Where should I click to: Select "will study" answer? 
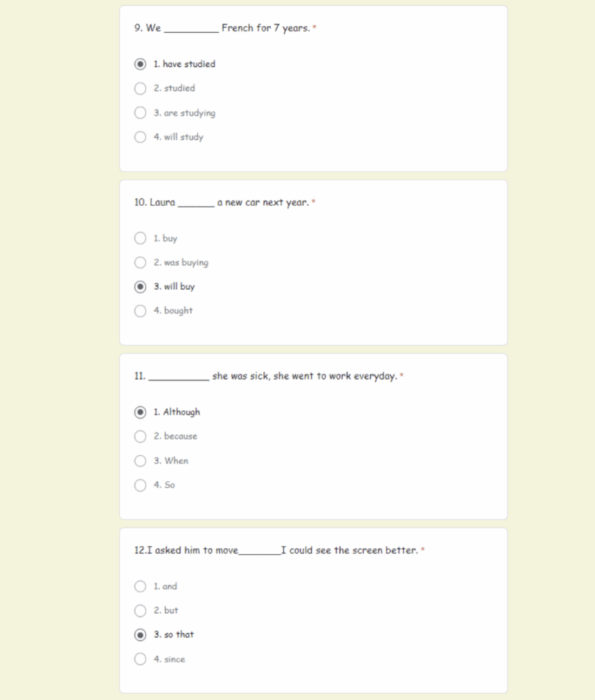pyautogui.click(x=140, y=137)
